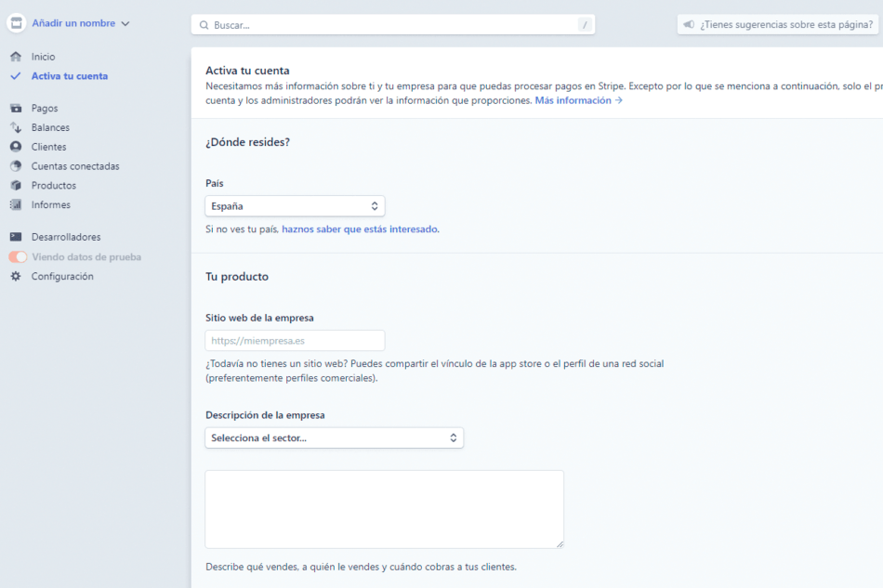Click inside the Buscar search field
The image size is (883, 588).
click(x=390, y=24)
